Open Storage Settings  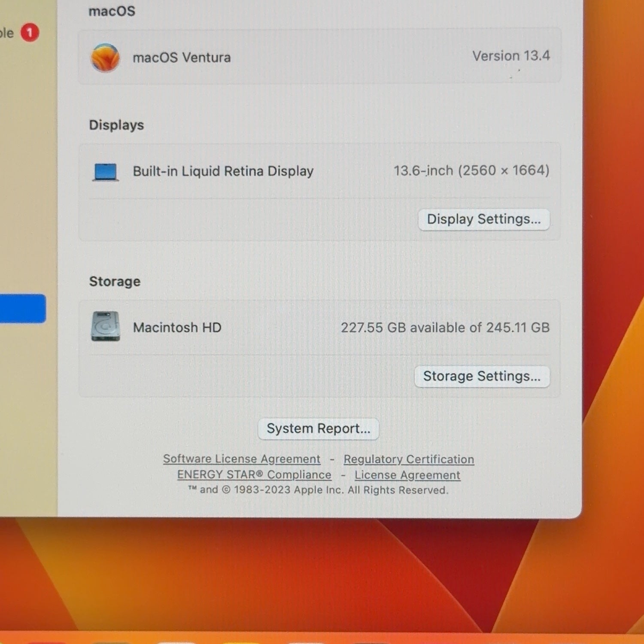pyautogui.click(x=482, y=377)
